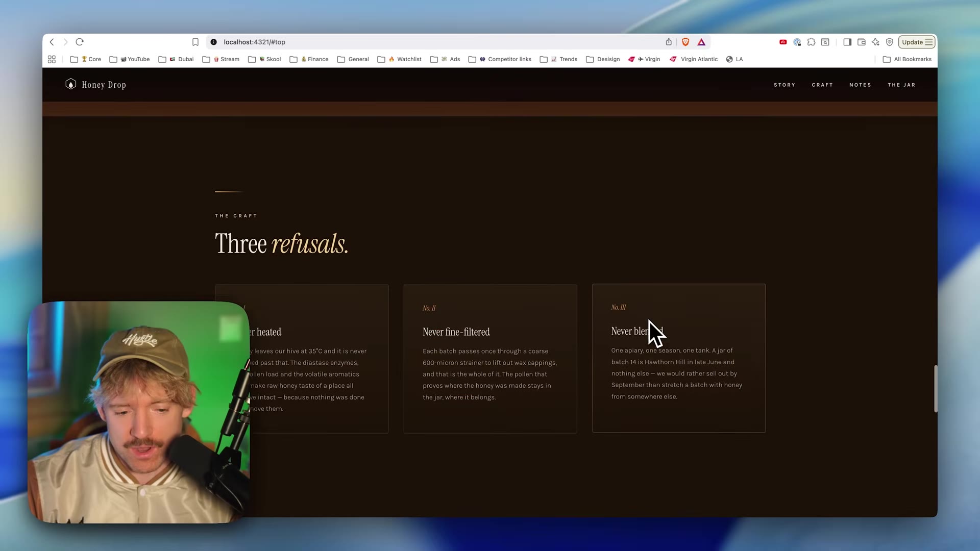Click the Honey Drop logo icon
This screenshot has height=551, width=980.
71,84
